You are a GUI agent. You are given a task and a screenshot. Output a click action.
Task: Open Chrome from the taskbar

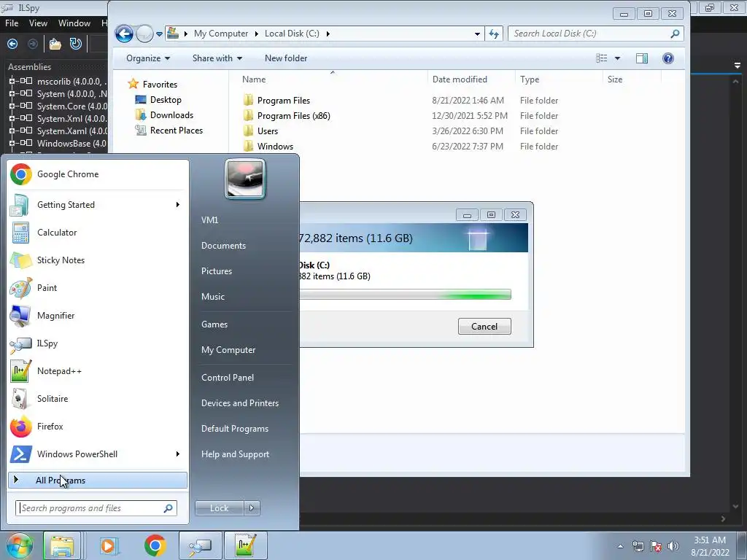(x=155, y=545)
